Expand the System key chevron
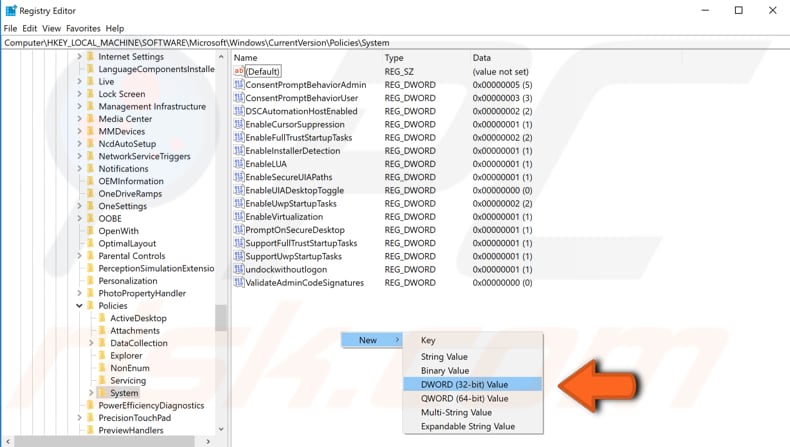This screenshot has height=447, width=790. point(91,393)
